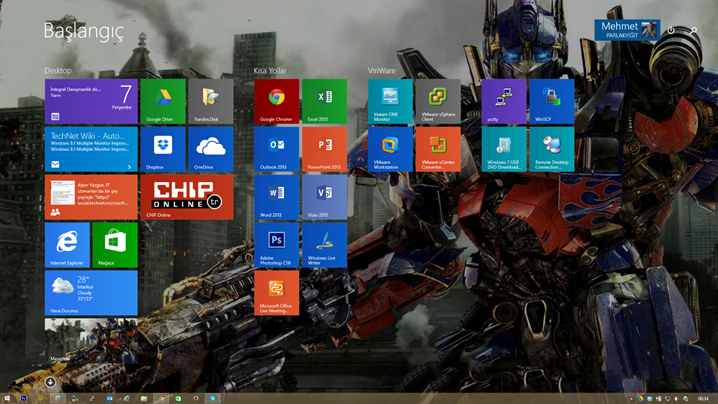The width and height of the screenshot is (718, 404).
Task: Open Firefox from the taskbar
Action: click(x=196, y=399)
